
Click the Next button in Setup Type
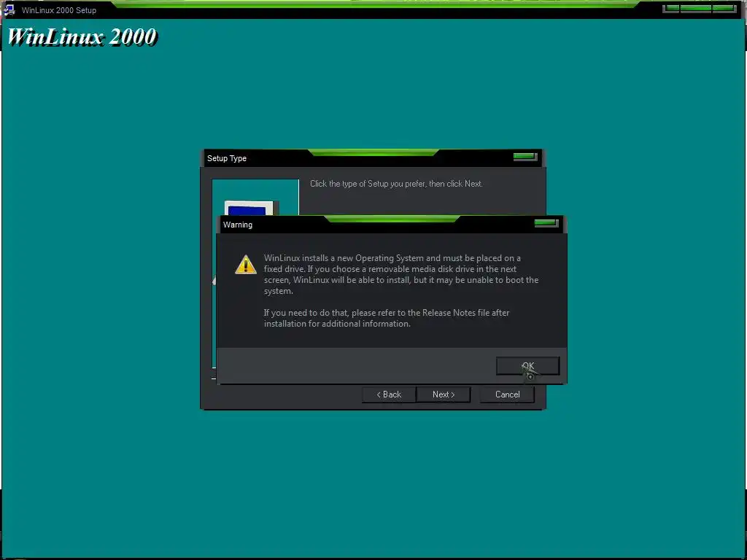point(443,394)
